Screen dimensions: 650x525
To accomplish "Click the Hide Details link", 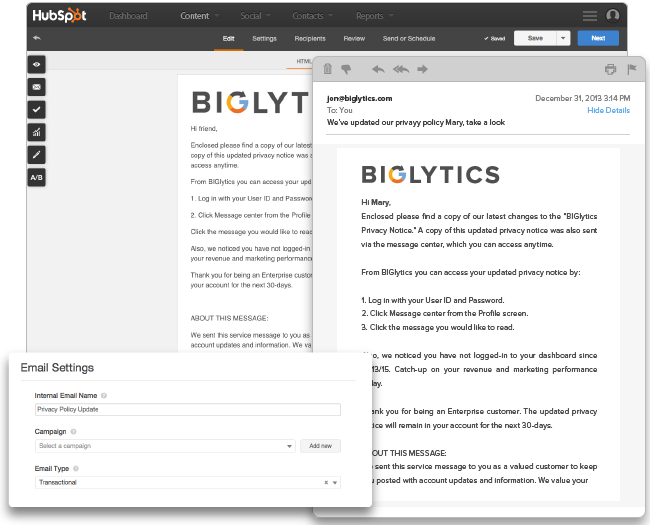I will tap(608, 110).
